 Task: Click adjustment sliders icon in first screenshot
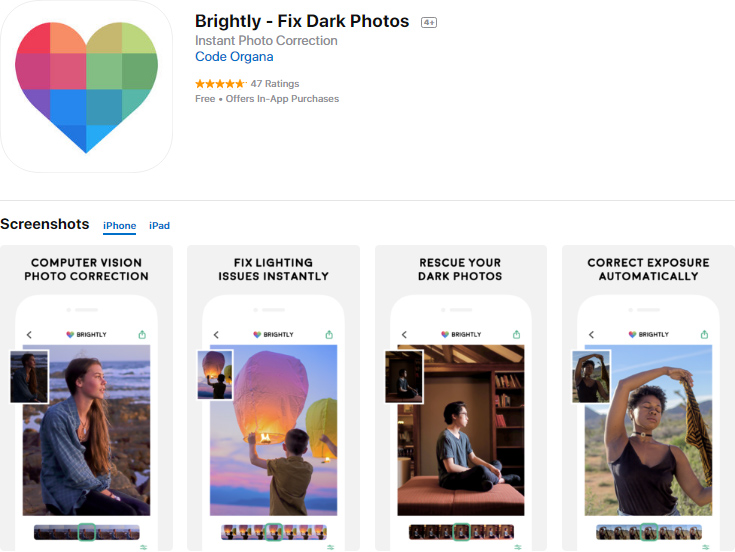(144, 547)
